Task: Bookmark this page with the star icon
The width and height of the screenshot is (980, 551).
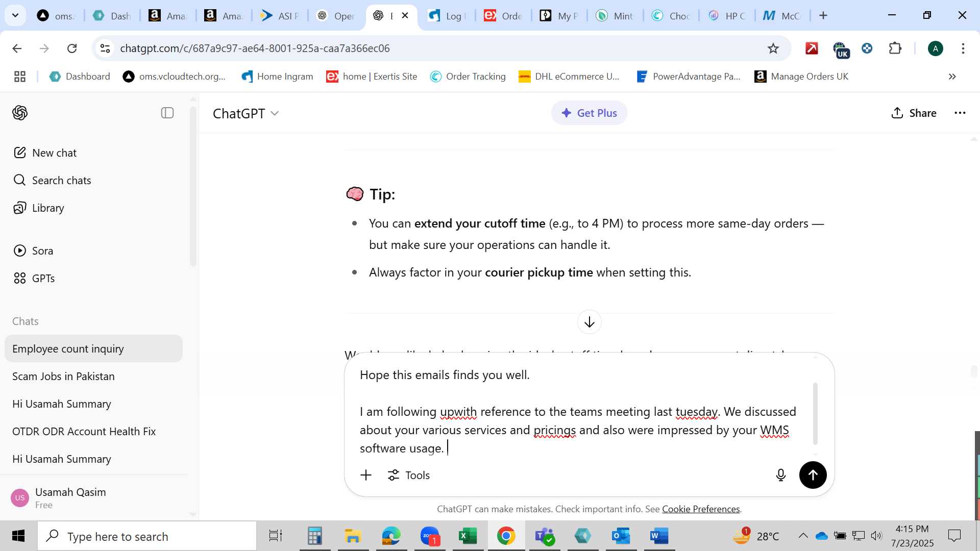Action: click(x=773, y=48)
